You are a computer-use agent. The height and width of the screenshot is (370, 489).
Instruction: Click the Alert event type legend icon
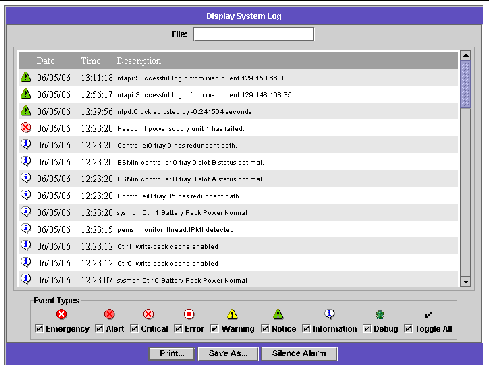coord(109,314)
